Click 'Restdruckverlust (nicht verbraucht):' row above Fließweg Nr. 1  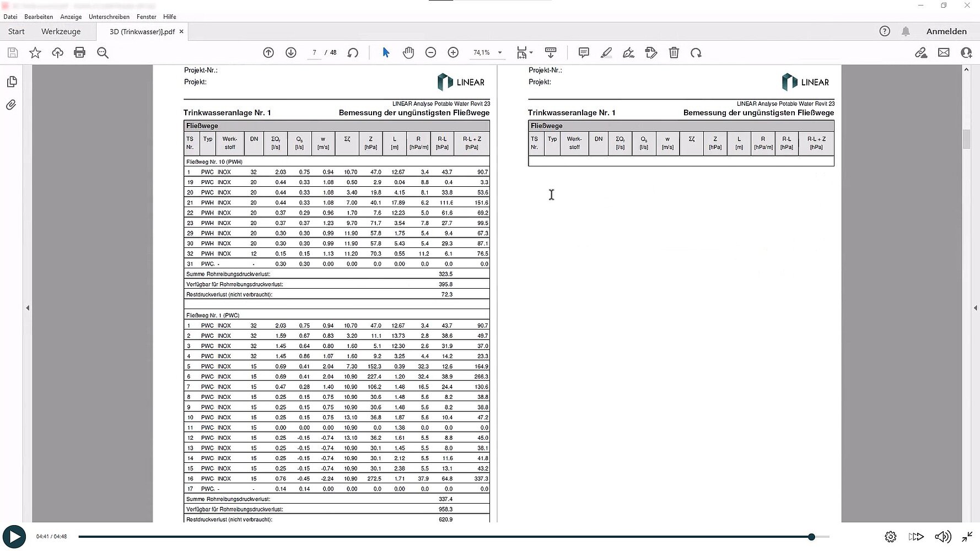(x=337, y=295)
